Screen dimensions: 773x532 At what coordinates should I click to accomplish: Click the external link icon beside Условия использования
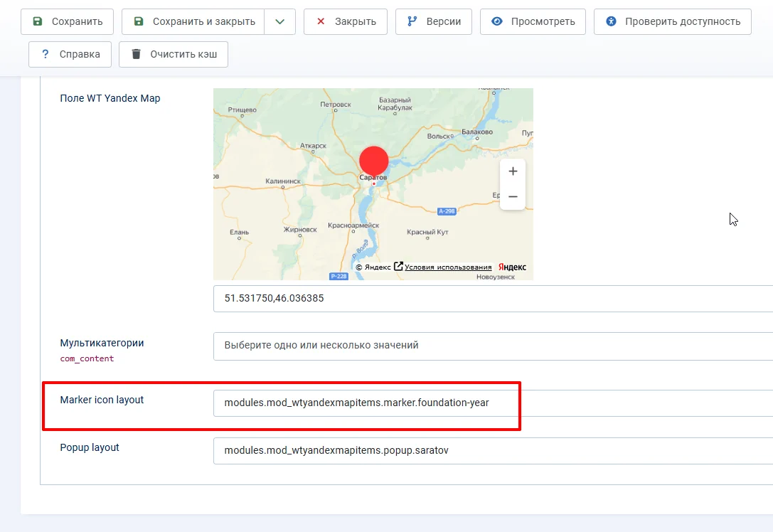[398, 266]
